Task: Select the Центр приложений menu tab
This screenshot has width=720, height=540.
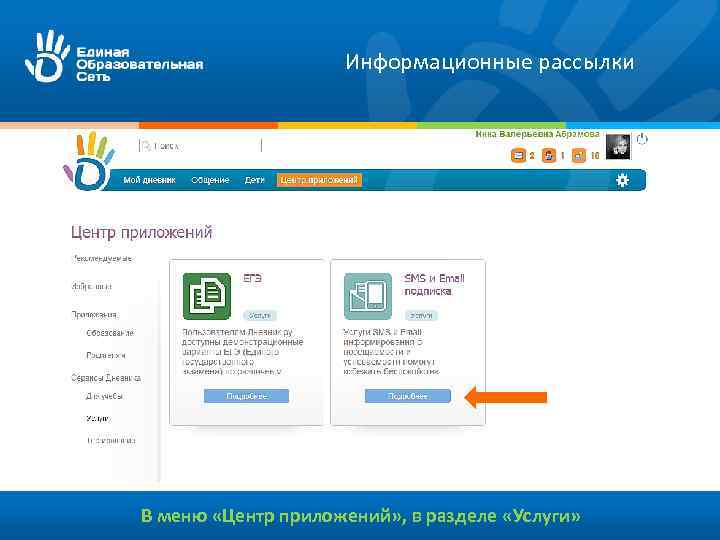Action: click(x=319, y=180)
